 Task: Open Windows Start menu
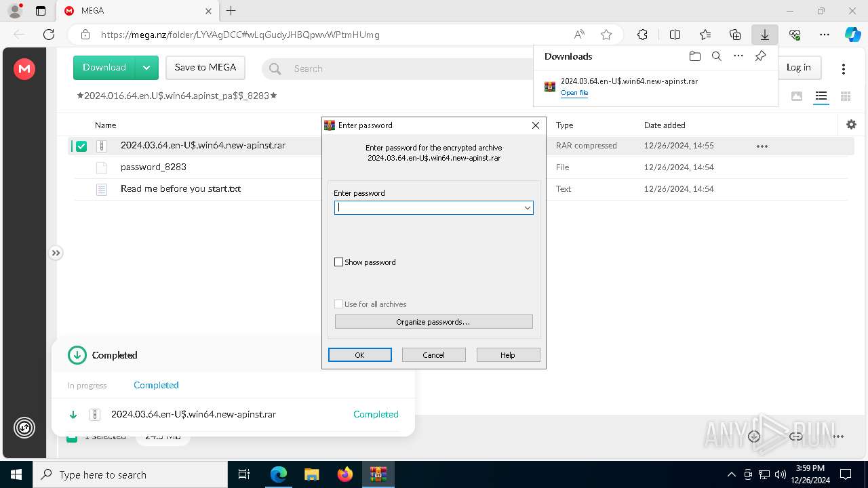[16, 474]
